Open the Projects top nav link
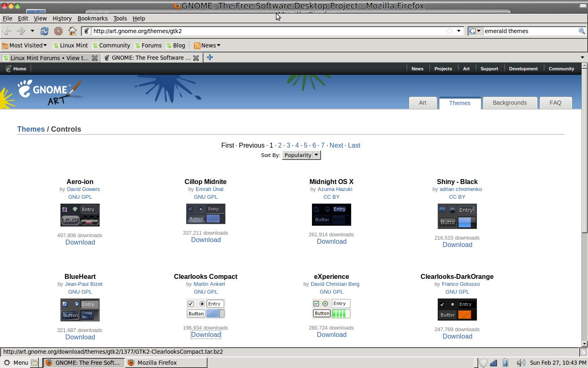Image resolution: width=588 pixels, height=368 pixels. click(443, 69)
